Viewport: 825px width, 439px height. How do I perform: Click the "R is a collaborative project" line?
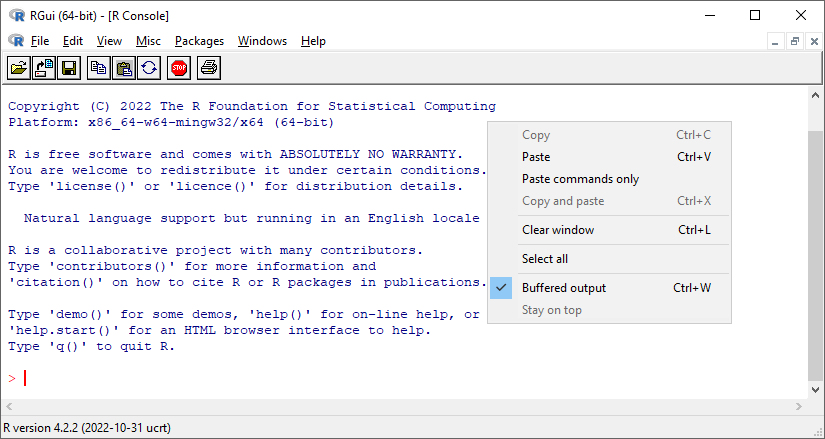(216, 251)
